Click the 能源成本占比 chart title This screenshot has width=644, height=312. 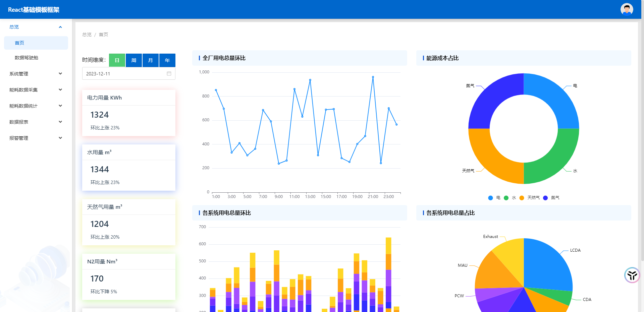[x=442, y=58]
